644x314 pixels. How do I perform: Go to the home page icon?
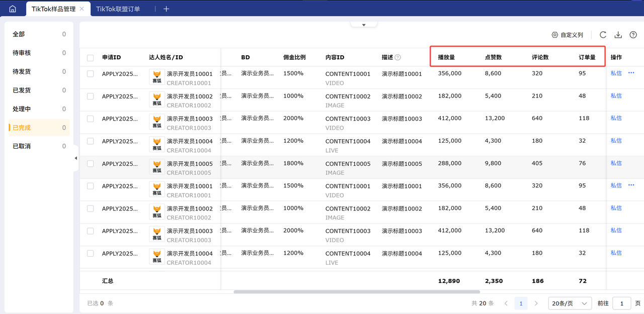coord(13,9)
